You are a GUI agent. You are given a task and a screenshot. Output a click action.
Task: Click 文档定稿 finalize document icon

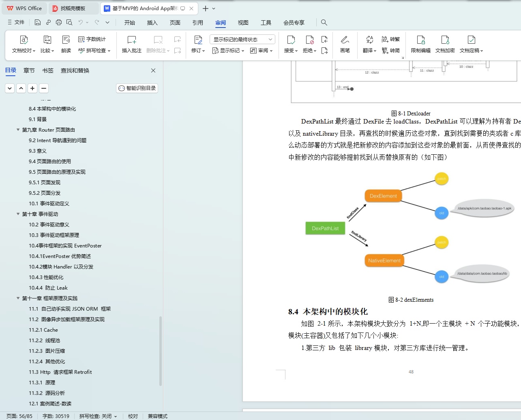click(x=472, y=40)
